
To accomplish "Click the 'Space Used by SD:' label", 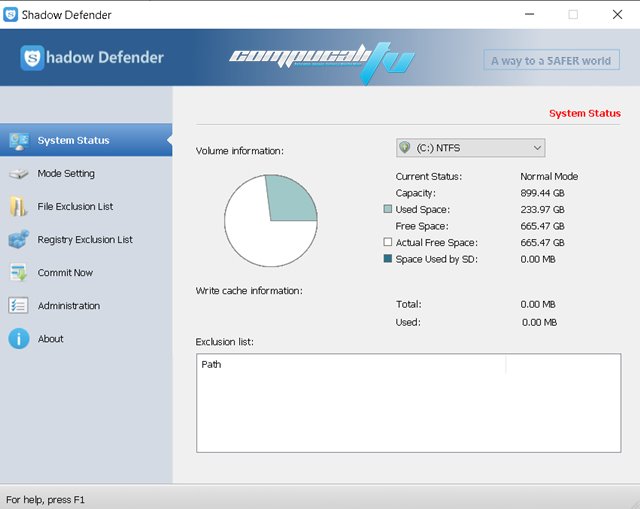I will [436, 259].
